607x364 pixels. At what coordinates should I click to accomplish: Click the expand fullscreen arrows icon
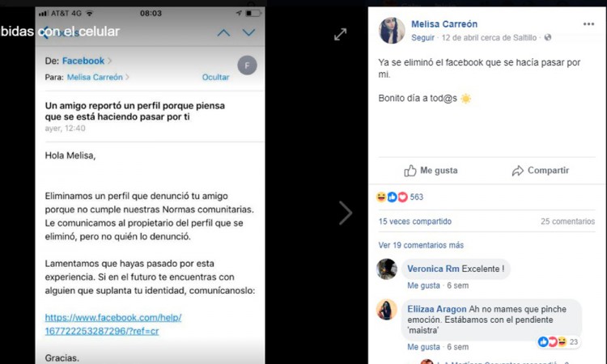coord(340,35)
